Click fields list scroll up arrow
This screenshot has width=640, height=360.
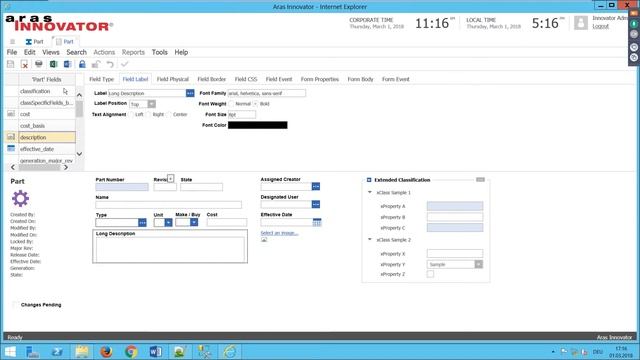[80, 95]
